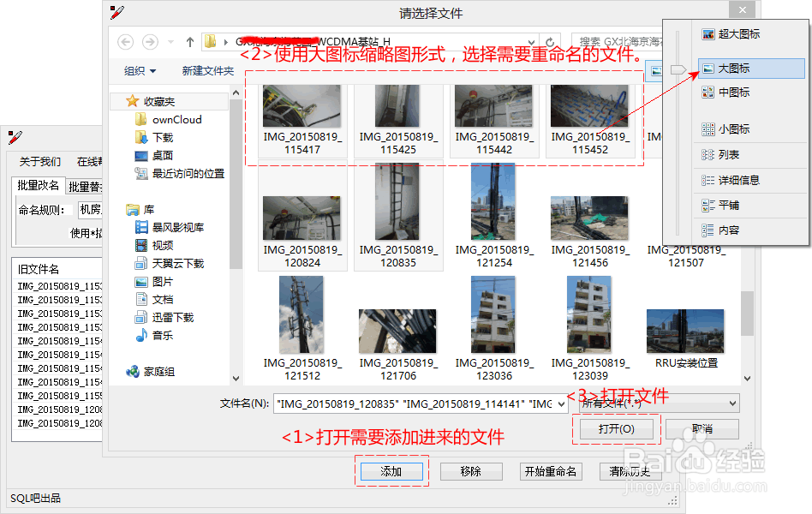Select 内容 view option
The width and height of the screenshot is (812, 514).
coord(749,230)
